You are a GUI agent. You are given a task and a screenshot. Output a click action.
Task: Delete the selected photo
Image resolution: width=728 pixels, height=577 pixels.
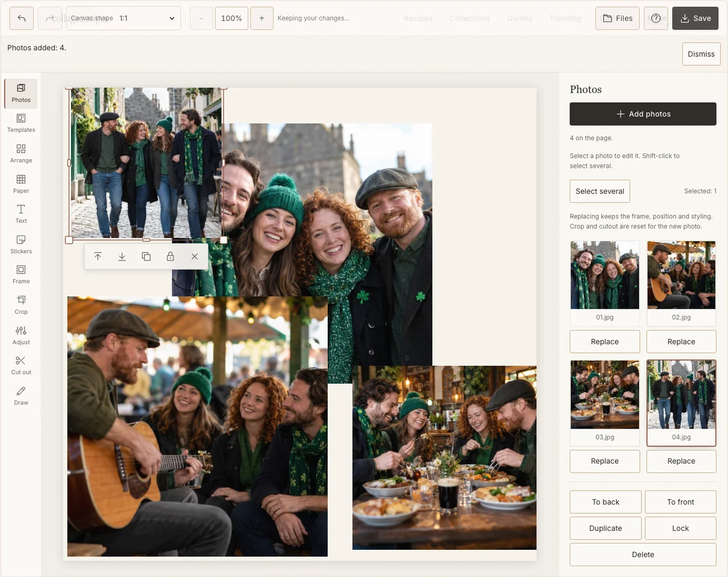pos(643,554)
